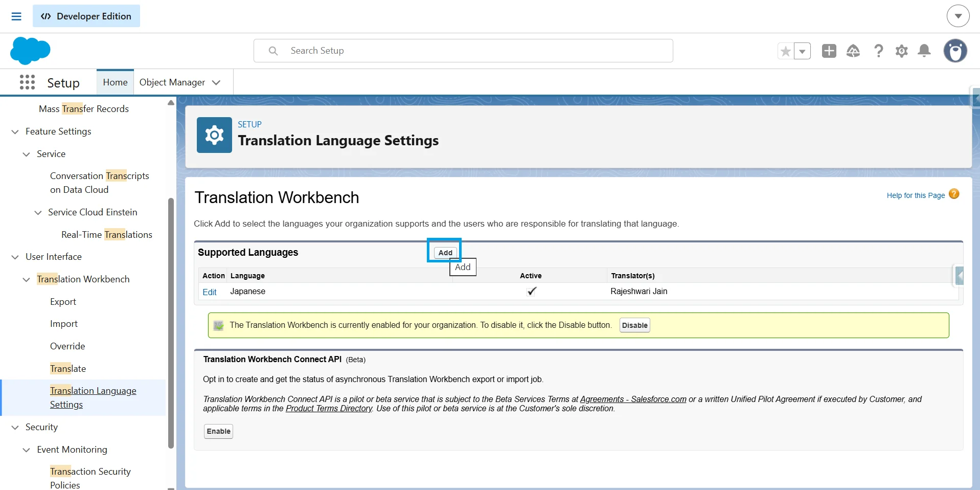The width and height of the screenshot is (980, 490).
Task: Open the App Launcher dots grid
Action: (x=27, y=82)
